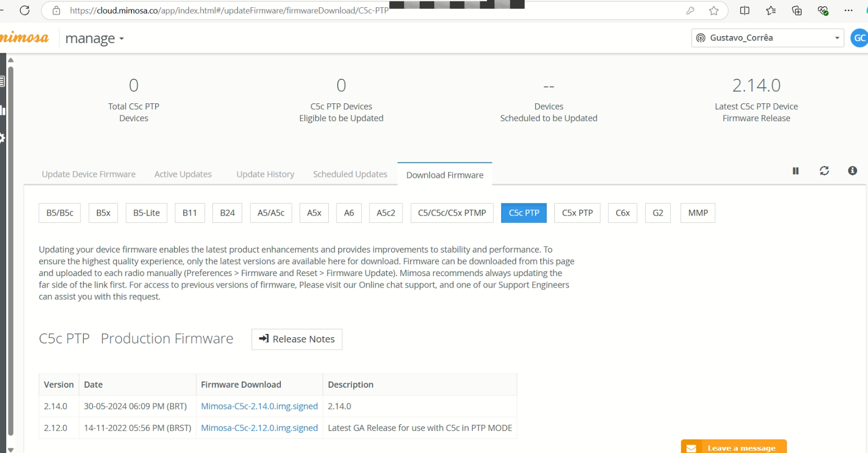Viewport: 868px width, 453px height.
Task: Click the active C5c PTP button
Action: [x=524, y=213]
